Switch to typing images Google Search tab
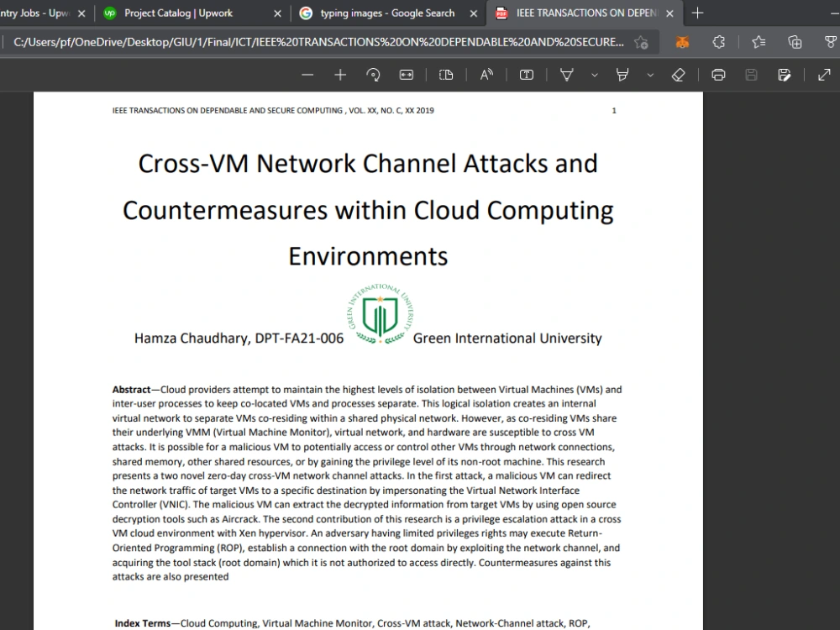840x630 pixels. pyautogui.click(x=387, y=13)
